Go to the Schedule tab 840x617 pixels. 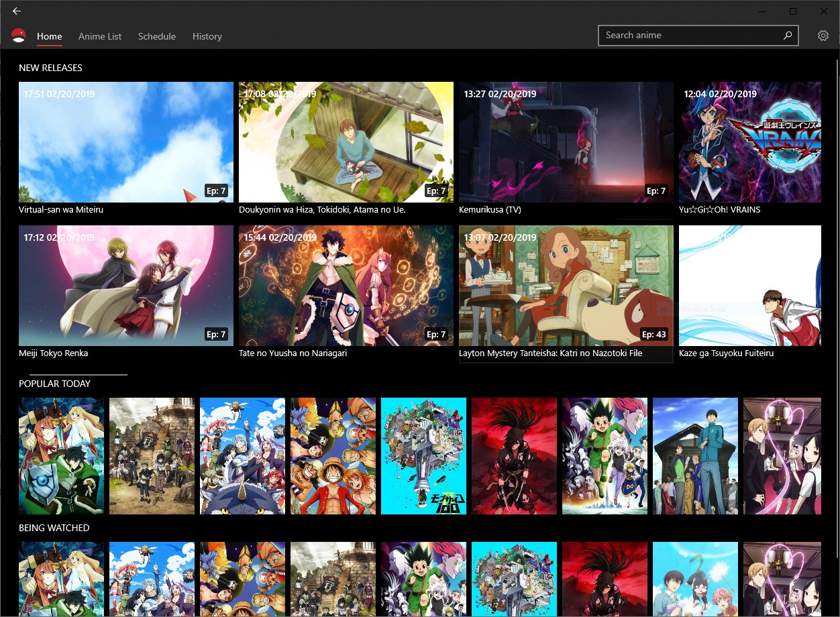[157, 36]
